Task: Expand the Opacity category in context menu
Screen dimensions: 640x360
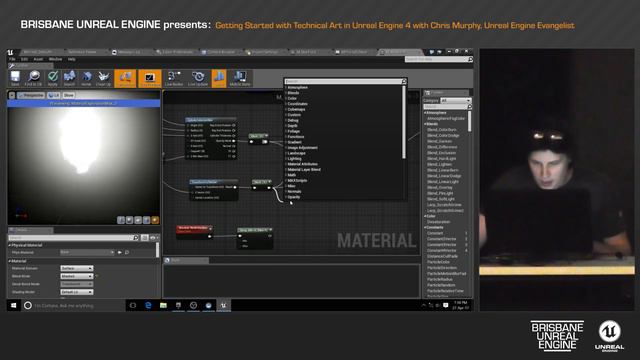Action: [x=293, y=197]
